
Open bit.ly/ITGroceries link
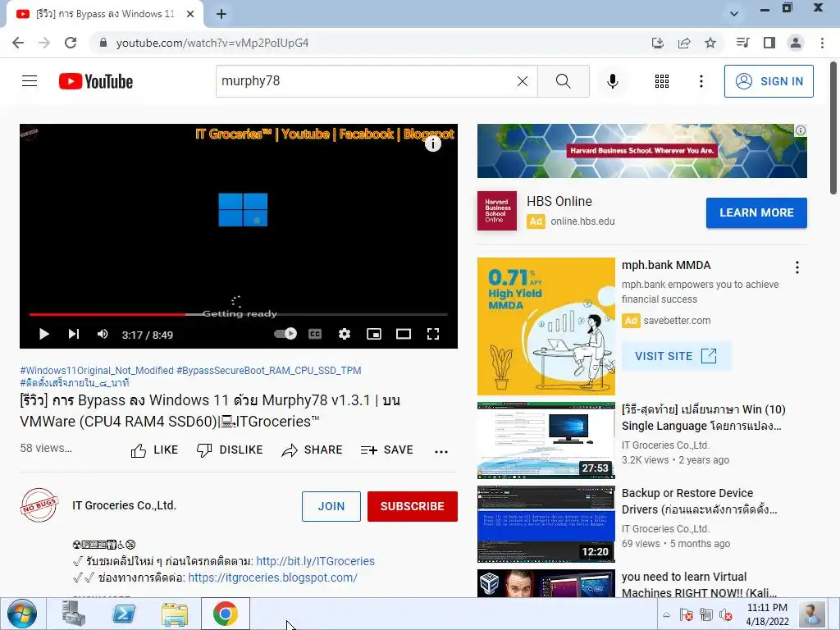click(316, 561)
